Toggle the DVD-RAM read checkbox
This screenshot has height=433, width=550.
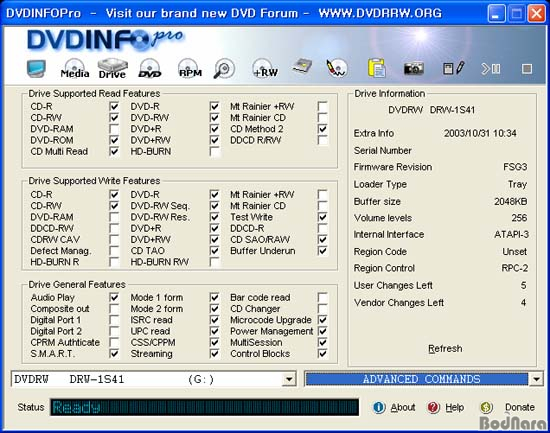click(114, 129)
